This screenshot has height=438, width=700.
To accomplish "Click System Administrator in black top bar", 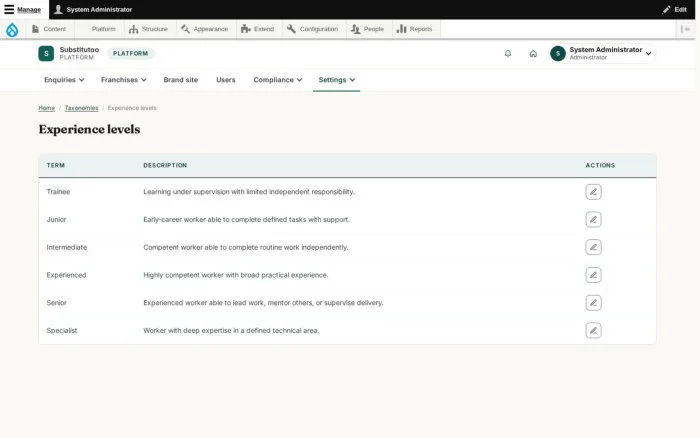I will pos(93,9).
